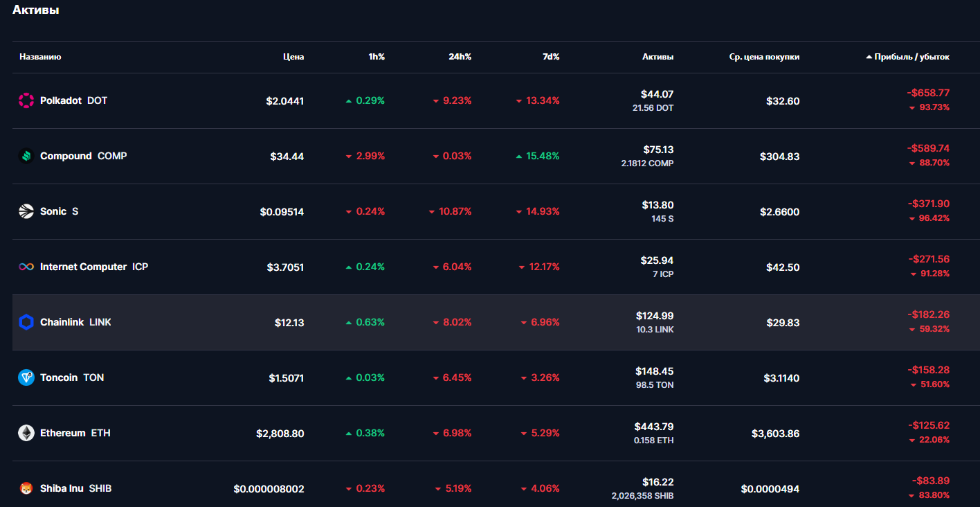
Task: Click the Polkadot coin logo icon
Action: (x=26, y=100)
